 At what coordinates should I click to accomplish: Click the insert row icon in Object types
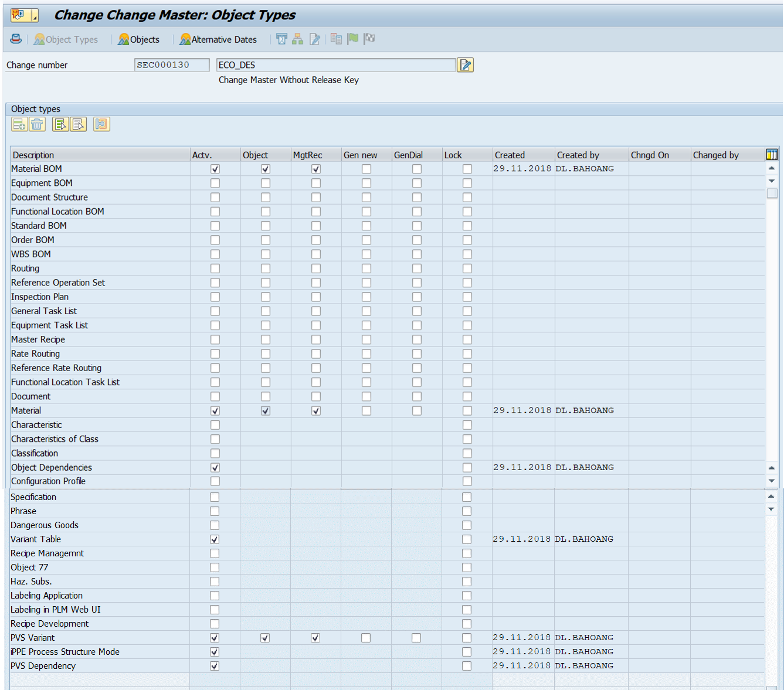point(19,124)
